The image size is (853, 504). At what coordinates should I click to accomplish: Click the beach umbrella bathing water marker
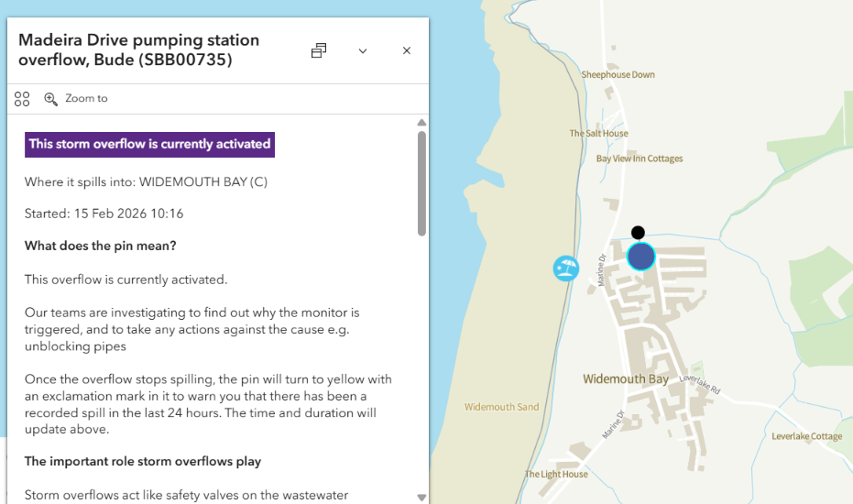click(x=566, y=268)
